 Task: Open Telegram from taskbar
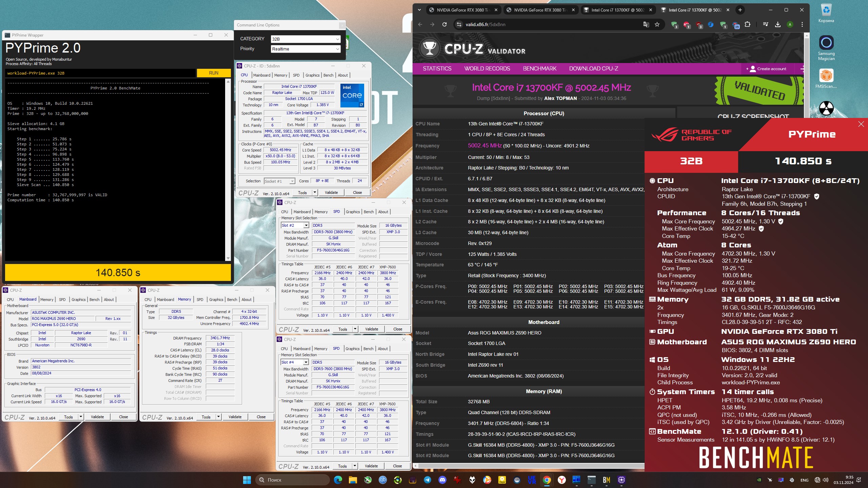(x=427, y=480)
